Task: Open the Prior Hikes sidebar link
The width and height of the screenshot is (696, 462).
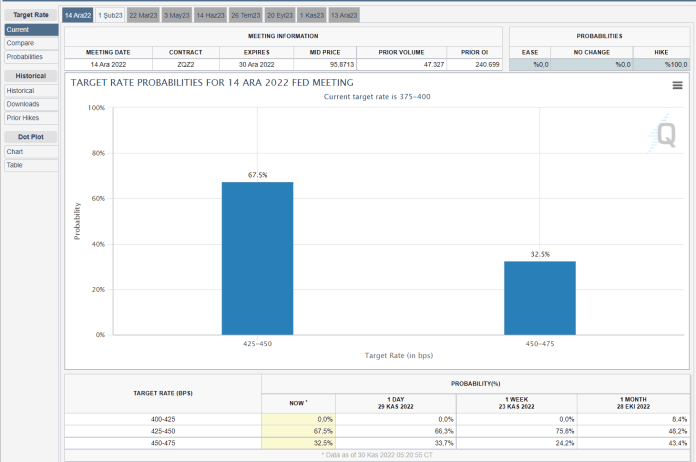Action: coord(30,117)
